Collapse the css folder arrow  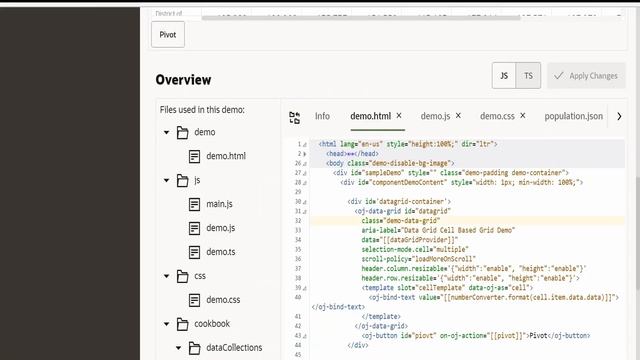[x=167, y=276]
